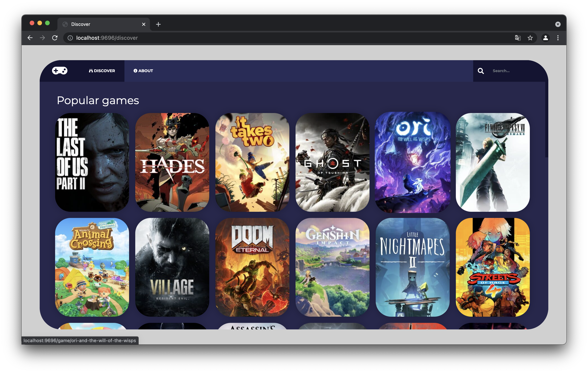Viewport: 588px width, 373px height.
Task: Open Ori and the Will of the Wisps
Action: point(412,162)
